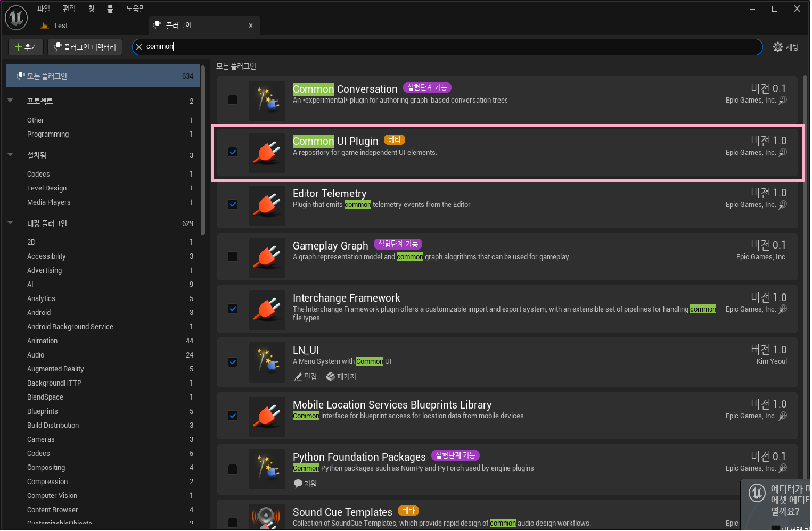This screenshot has width=812, height=531.
Task: Open the 편집 menu
Action: pos(69,9)
